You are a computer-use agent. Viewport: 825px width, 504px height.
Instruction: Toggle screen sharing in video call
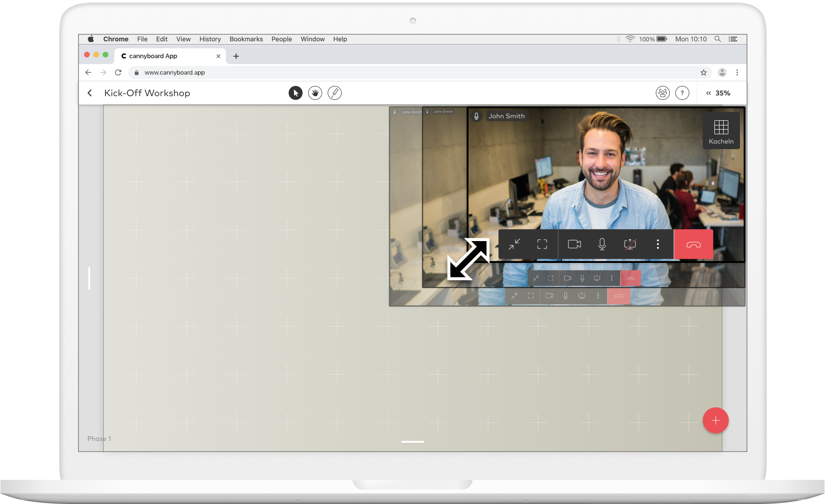pyautogui.click(x=630, y=244)
